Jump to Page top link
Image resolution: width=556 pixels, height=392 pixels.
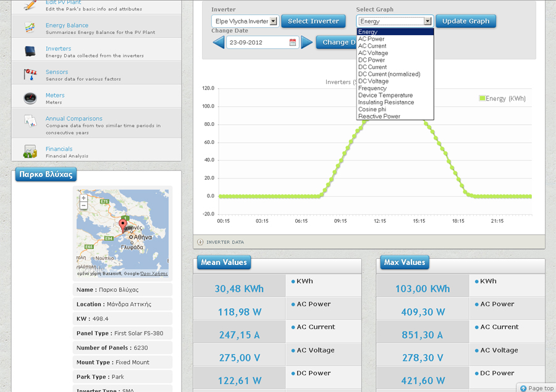537,388
